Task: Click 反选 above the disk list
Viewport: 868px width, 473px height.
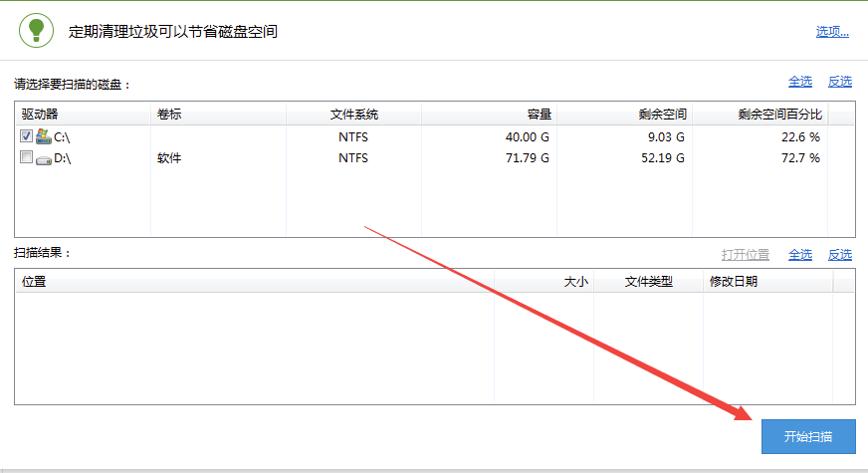Action: pos(840,82)
